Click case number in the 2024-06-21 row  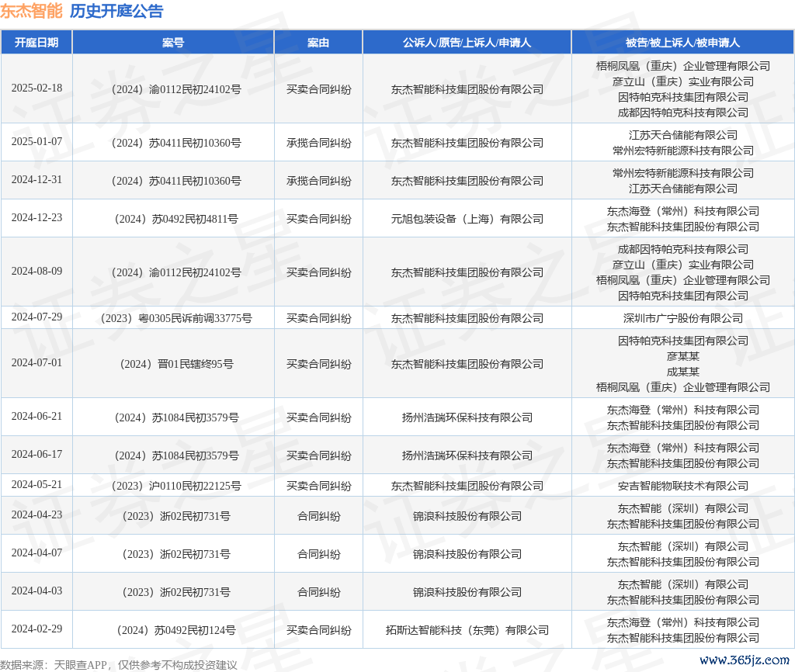click(x=176, y=417)
